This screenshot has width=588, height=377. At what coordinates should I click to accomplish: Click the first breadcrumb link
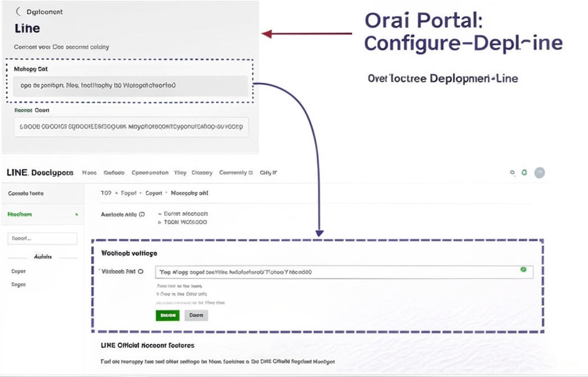pyautogui.click(x=106, y=193)
